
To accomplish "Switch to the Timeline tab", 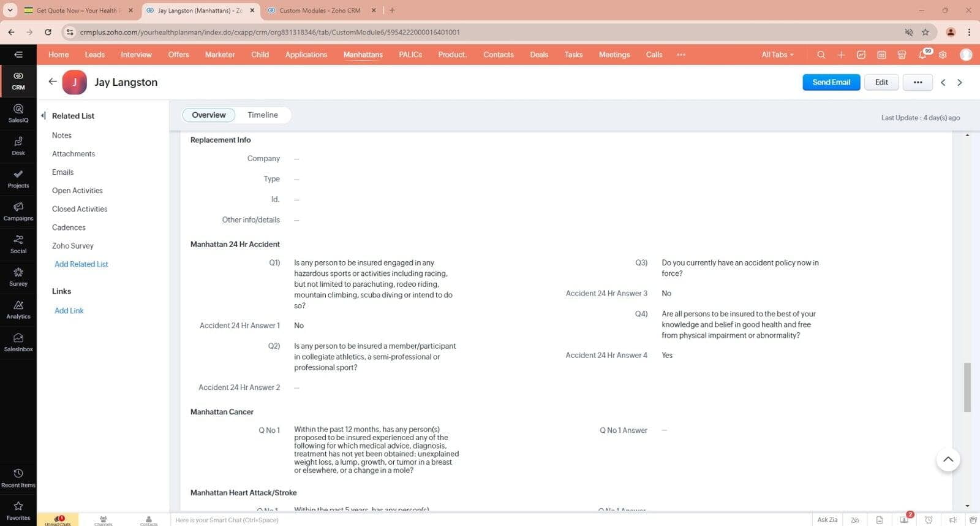I will (x=263, y=115).
